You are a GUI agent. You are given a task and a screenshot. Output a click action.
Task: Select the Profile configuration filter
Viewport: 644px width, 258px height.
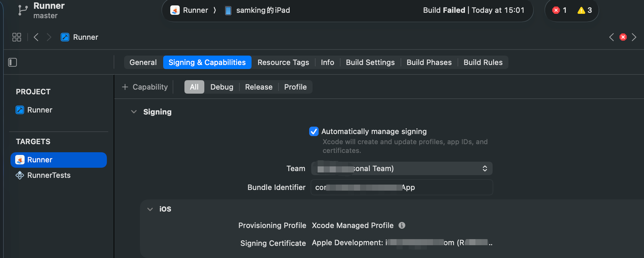click(295, 87)
